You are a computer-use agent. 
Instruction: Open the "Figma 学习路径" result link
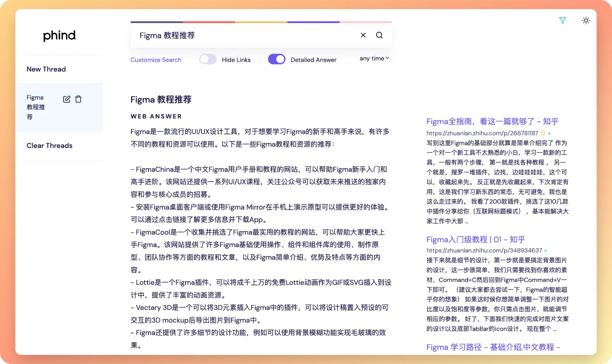[x=493, y=347]
